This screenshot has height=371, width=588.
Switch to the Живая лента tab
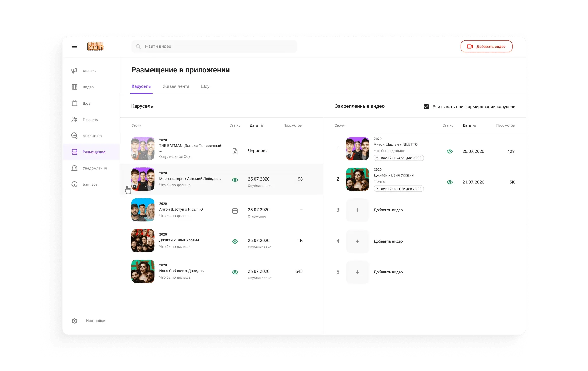(176, 86)
